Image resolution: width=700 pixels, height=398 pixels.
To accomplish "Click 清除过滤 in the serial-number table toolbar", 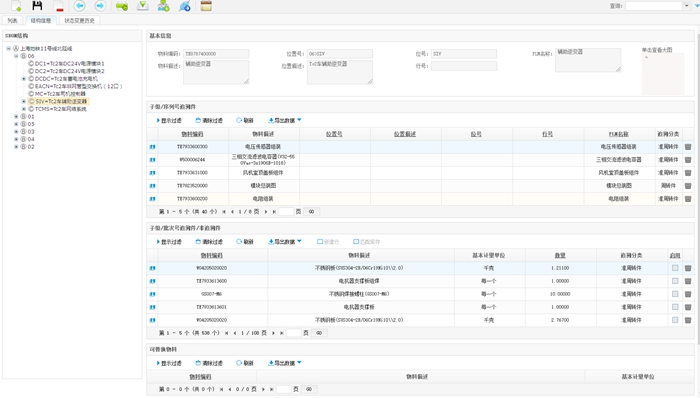I will [x=209, y=120].
